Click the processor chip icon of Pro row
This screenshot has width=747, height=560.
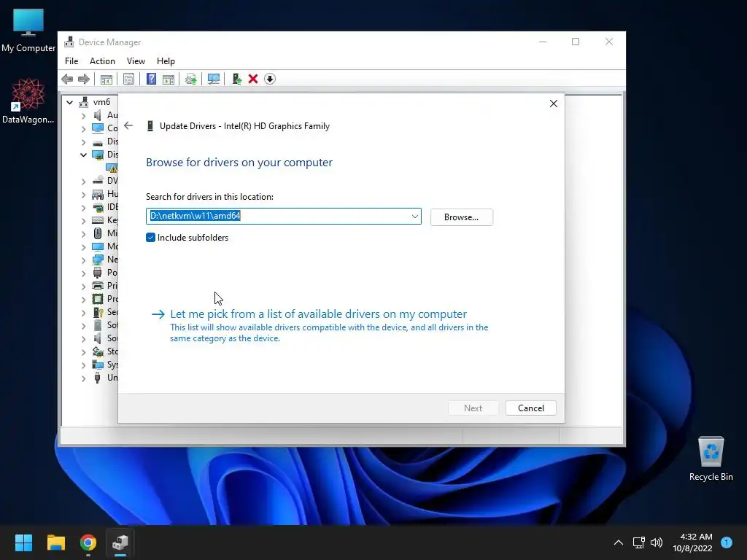coord(98,299)
